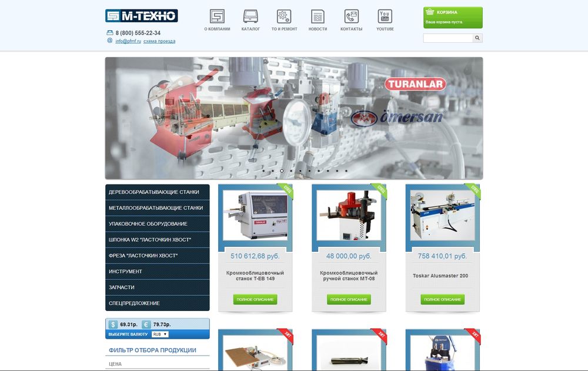Open the Запчасти category

pos(158,288)
